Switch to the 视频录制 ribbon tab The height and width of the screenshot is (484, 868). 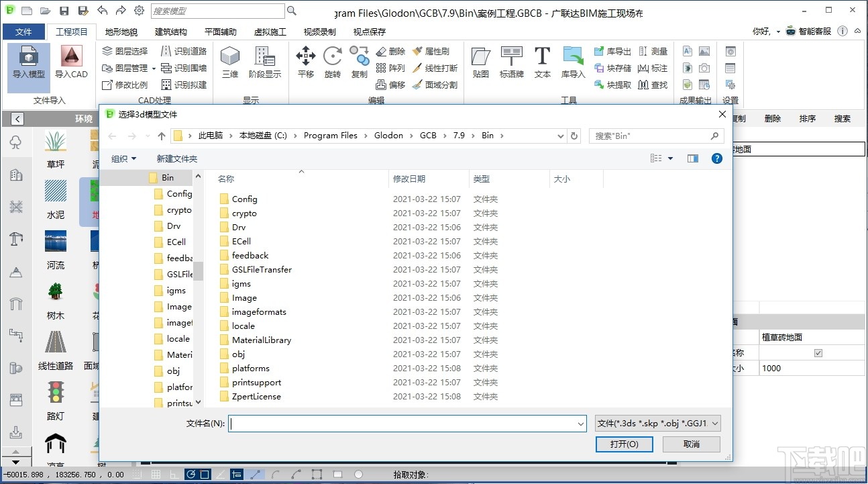pyautogui.click(x=320, y=32)
